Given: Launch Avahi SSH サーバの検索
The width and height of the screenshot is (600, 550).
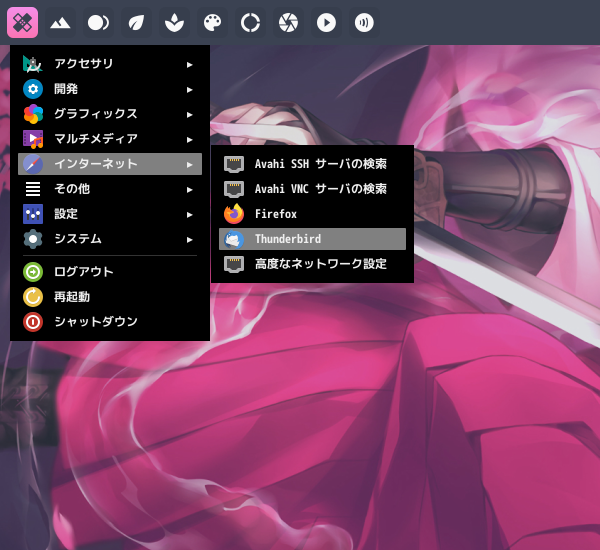Looking at the screenshot, I should click(312, 164).
